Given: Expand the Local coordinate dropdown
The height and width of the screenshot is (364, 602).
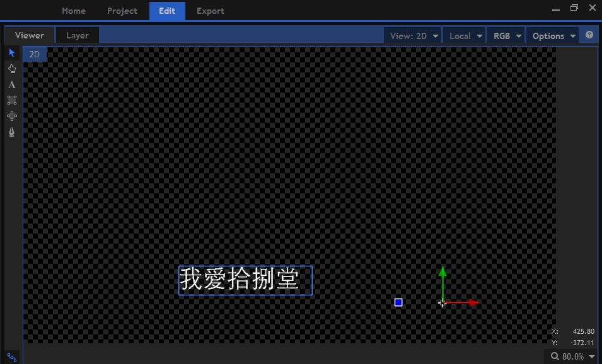Looking at the screenshot, I should (466, 36).
